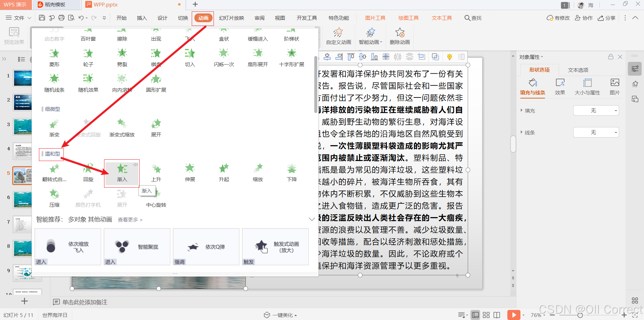Start slideshow with the orange play button
The image size is (644, 320).
514,315
